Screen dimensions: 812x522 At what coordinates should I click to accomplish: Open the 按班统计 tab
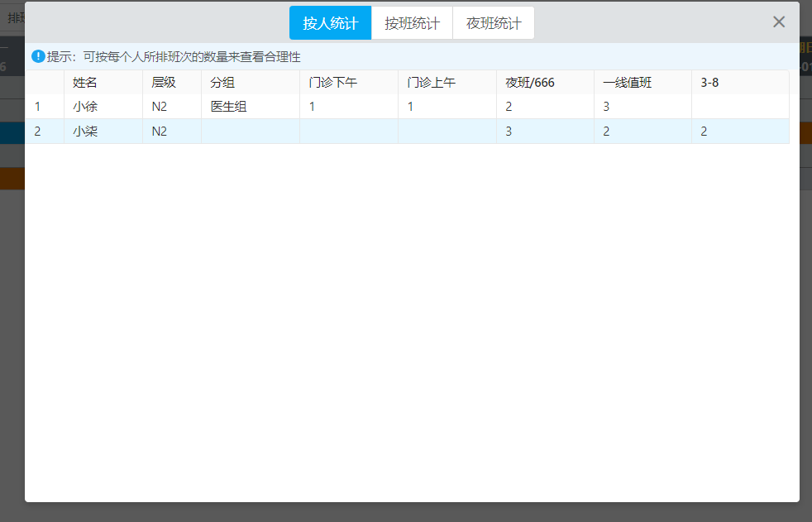point(413,23)
